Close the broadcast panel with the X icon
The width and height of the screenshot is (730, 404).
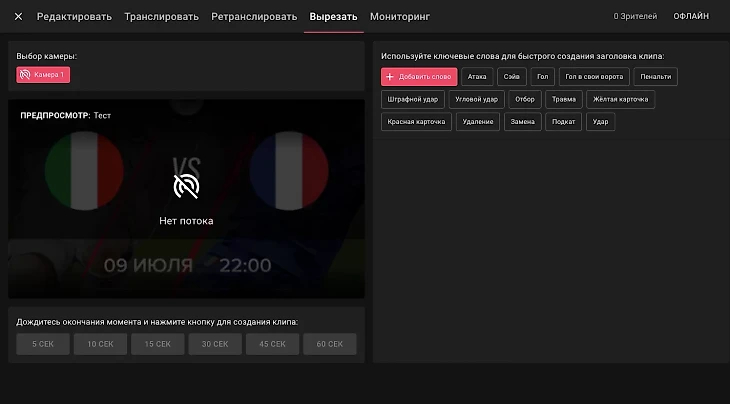(x=18, y=17)
